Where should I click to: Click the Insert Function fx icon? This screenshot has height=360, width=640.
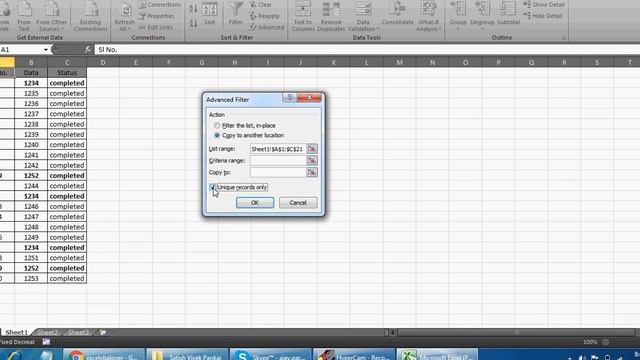(x=88, y=50)
